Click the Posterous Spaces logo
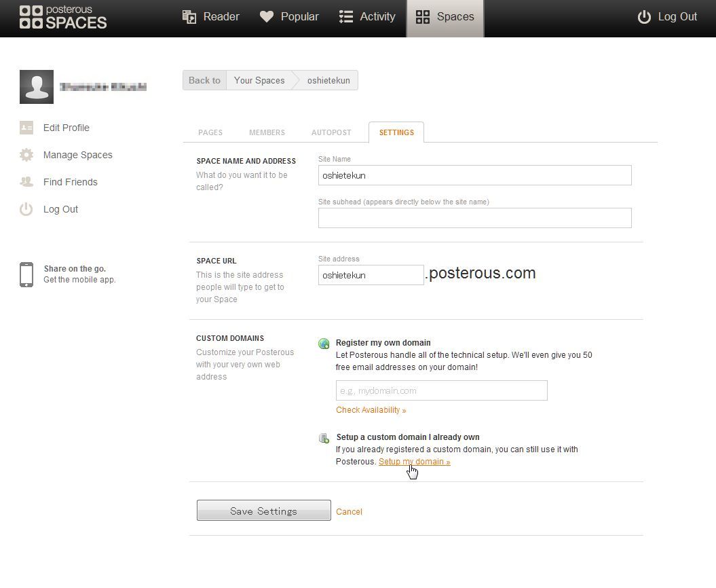The height and width of the screenshot is (588, 716). point(63,18)
